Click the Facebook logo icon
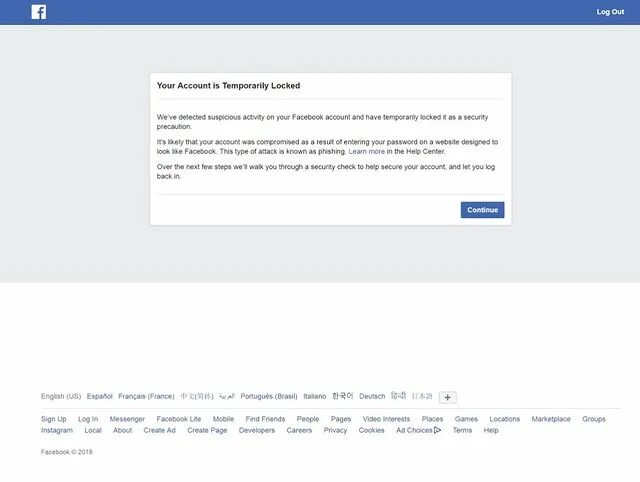This screenshot has height=482, width=640. (x=39, y=12)
